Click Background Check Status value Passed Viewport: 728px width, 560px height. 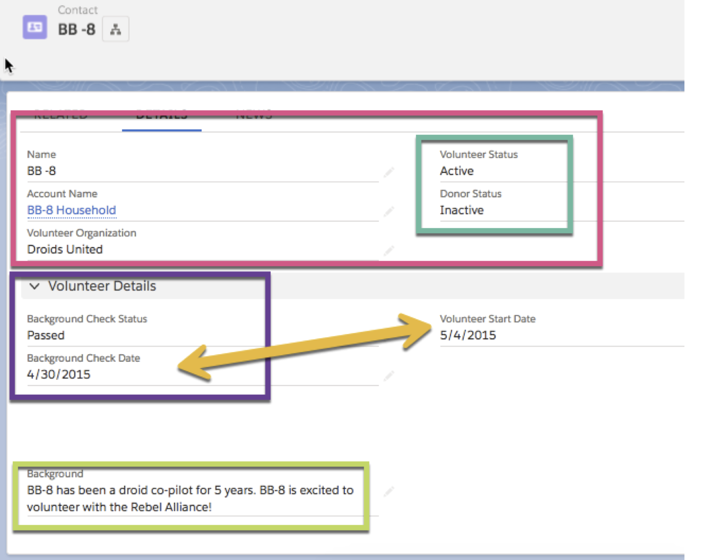coord(46,335)
